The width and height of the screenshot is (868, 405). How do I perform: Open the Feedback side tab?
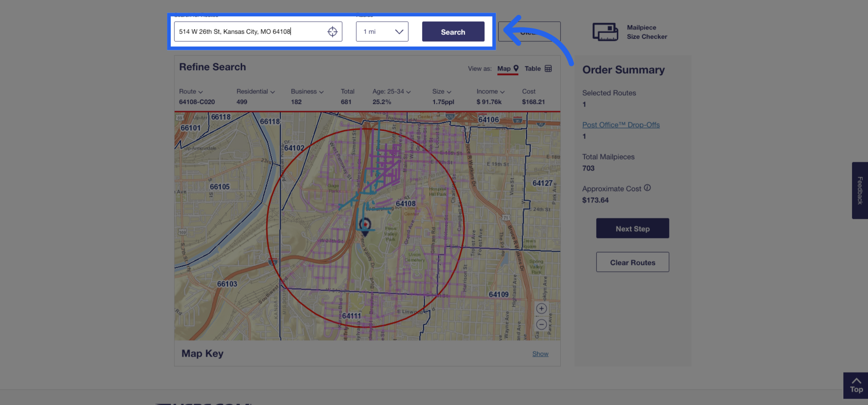point(860,190)
